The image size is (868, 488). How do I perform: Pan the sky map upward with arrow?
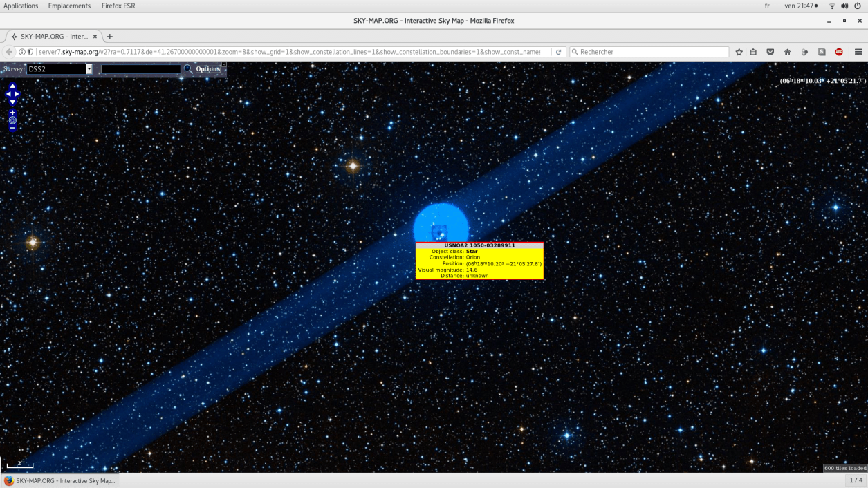[x=12, y=86]
